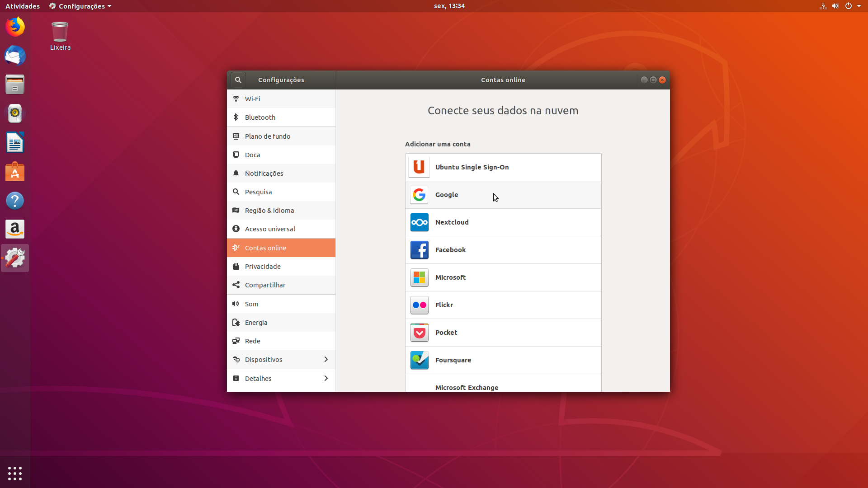
Task: Open the system power menu
Action: point(852,6)
